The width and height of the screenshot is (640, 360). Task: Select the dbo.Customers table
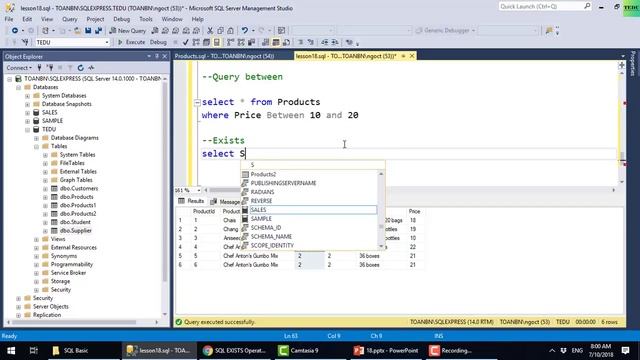[79, 189]
